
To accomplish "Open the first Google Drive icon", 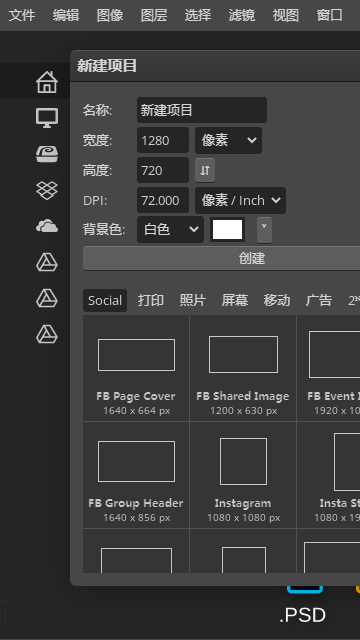I will (47, 262).
